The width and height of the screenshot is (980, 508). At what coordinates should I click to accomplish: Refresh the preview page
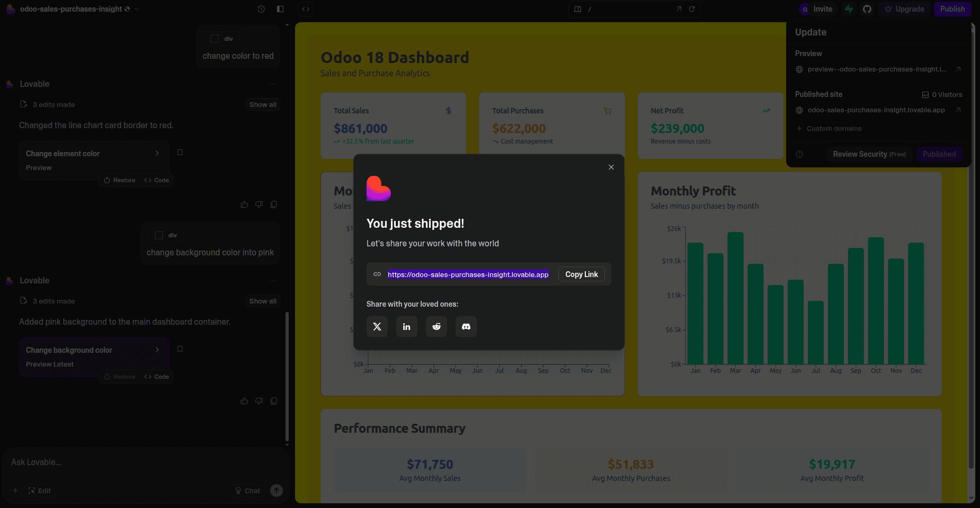click(692, 9)
